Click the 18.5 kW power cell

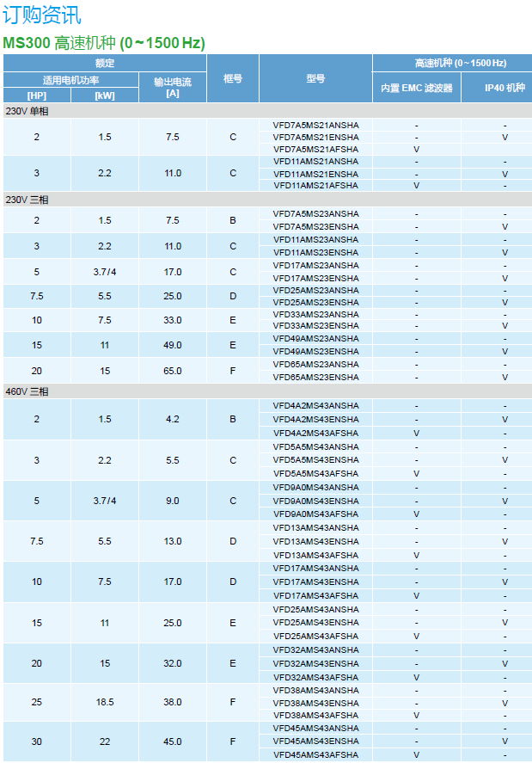tap(105, 702)
